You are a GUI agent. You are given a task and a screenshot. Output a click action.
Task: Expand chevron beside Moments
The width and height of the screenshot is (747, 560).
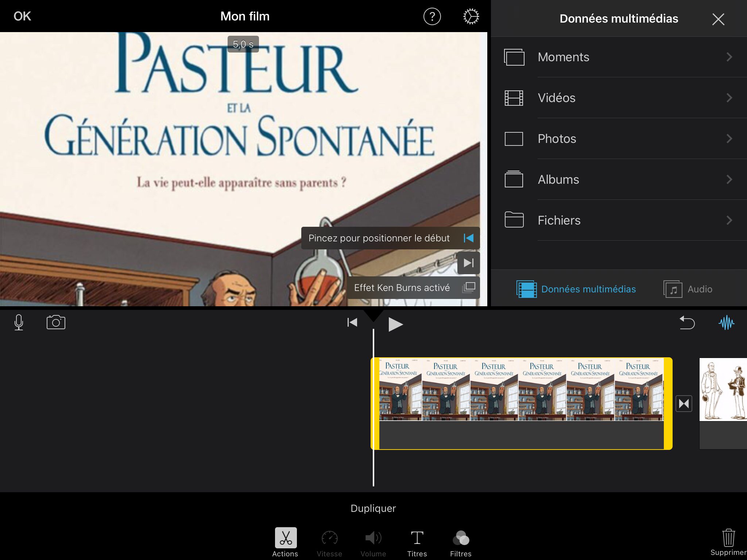[729, 57]
